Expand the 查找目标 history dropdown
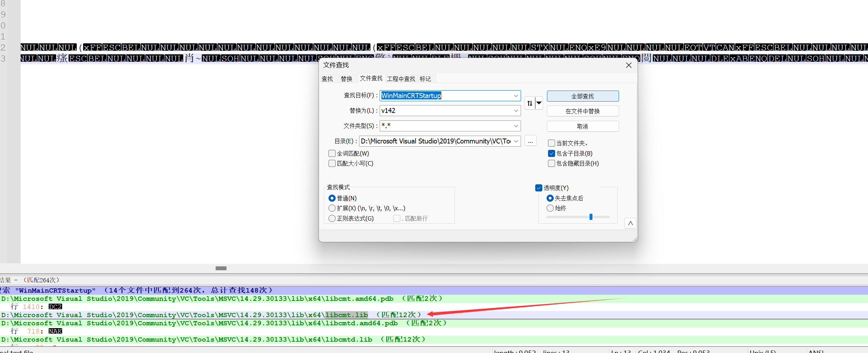 (516, 96)
